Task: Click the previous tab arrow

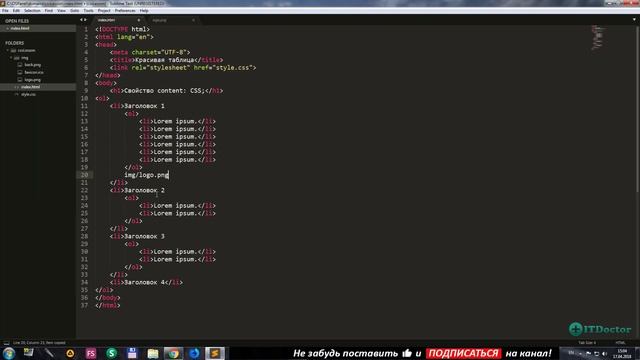Action: click(x=81, y=20)
